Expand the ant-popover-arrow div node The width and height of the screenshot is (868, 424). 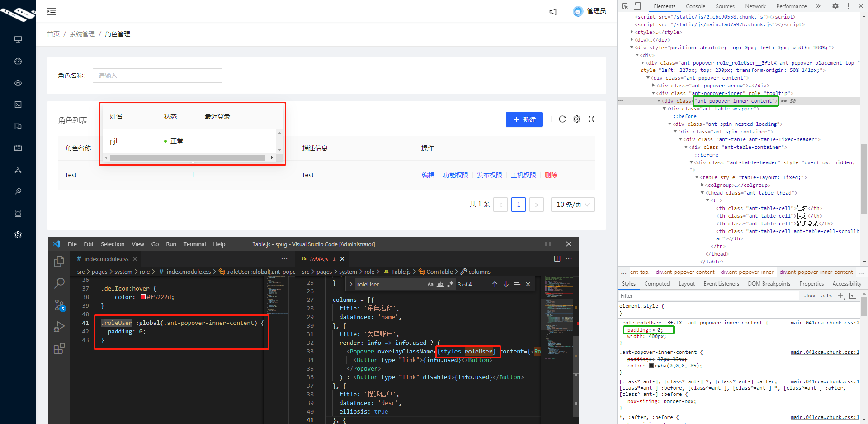pos(653,85)
